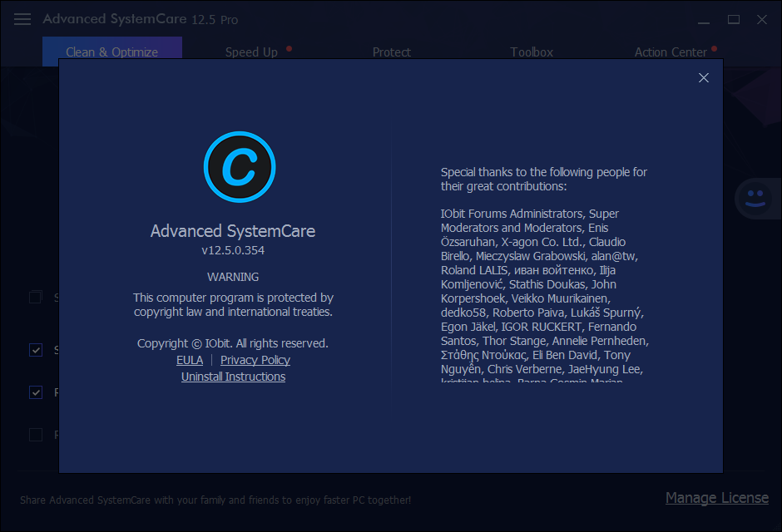Click the contributors list starting 'IObit Forums Administrators'
Screen dimensions: 782x532
[x=545, y=297]
